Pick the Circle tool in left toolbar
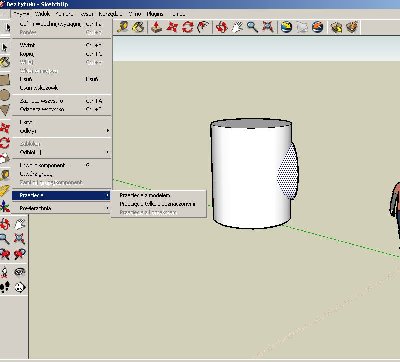This screenshot has width=400, height=362. tap(5, 96)
